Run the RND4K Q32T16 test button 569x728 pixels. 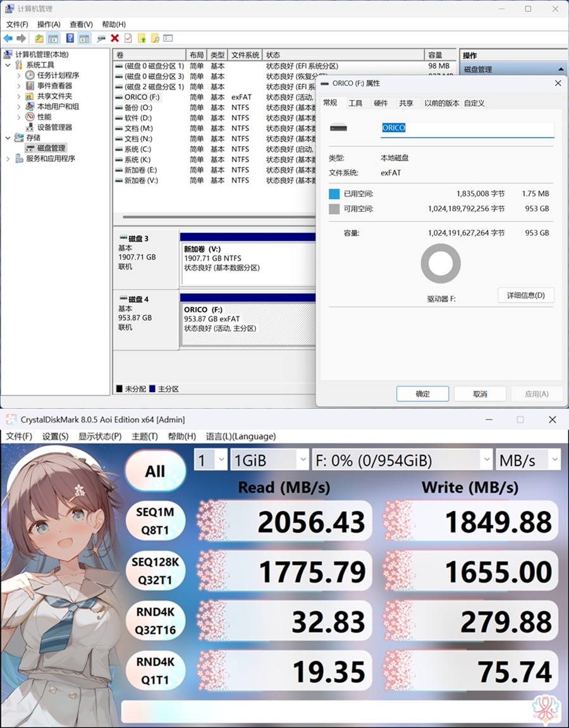pos(155,620)
